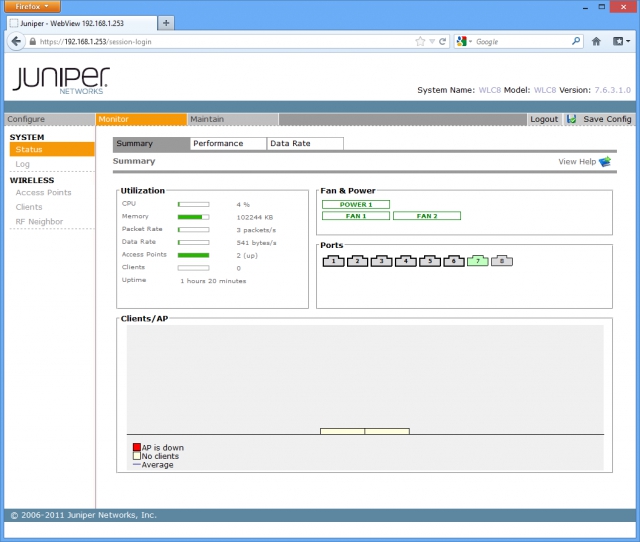Click the 541 bytes/s data rate value
640x542 pixels.
click(x=256, y=243)
